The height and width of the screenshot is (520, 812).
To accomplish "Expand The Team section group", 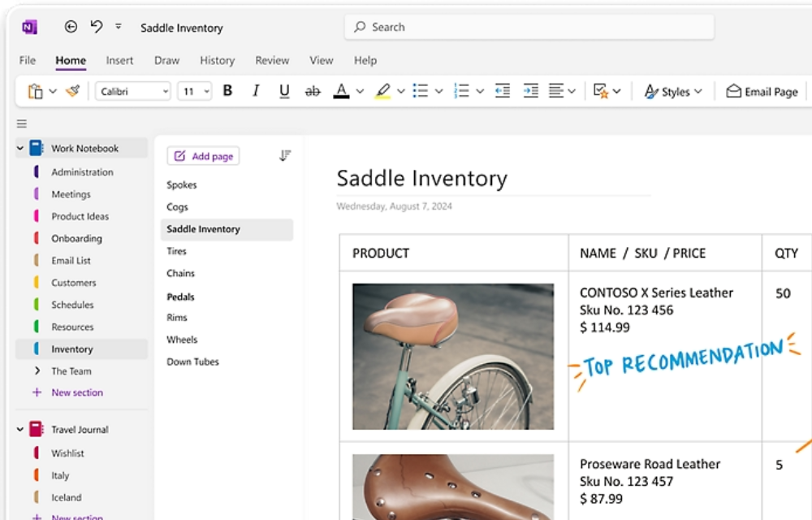I will [37, 371].
